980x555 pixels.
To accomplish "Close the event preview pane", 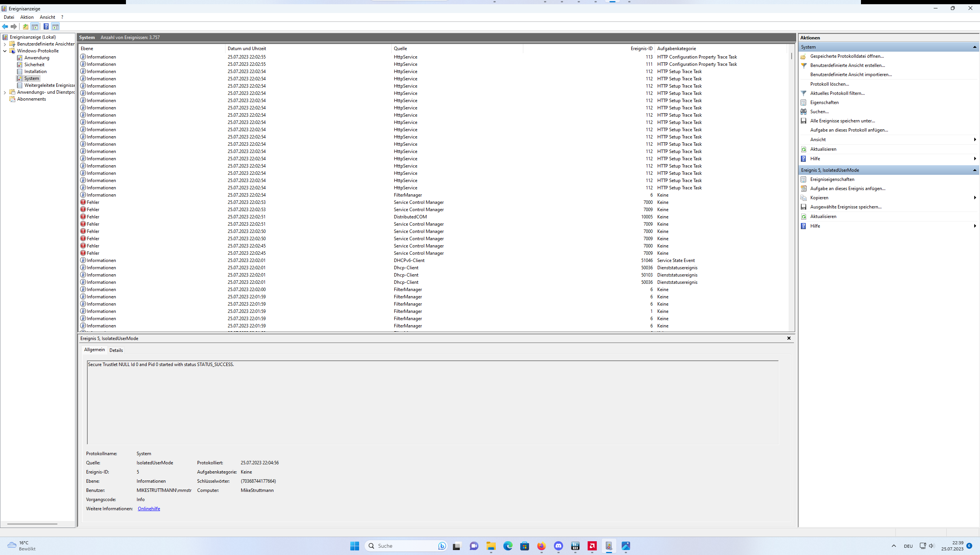I will coord(789,338).
